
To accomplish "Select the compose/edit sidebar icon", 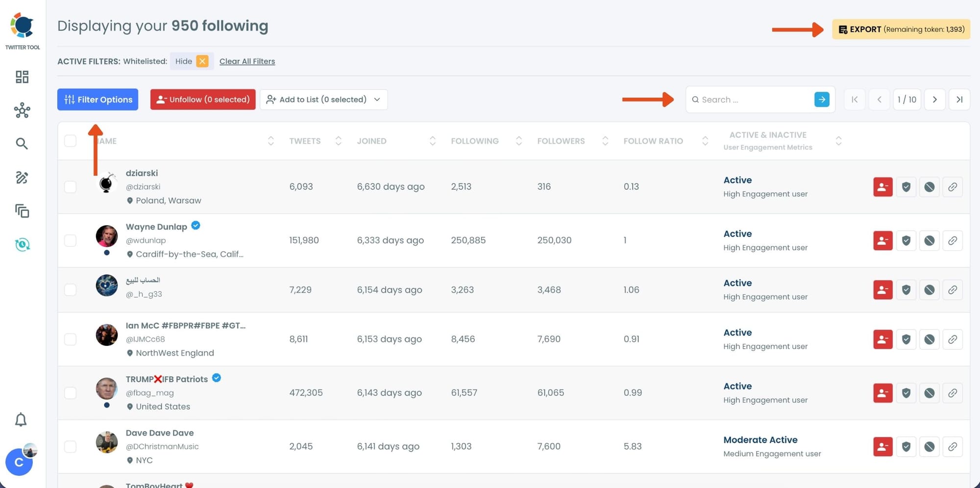I will (x=22, y=178).
